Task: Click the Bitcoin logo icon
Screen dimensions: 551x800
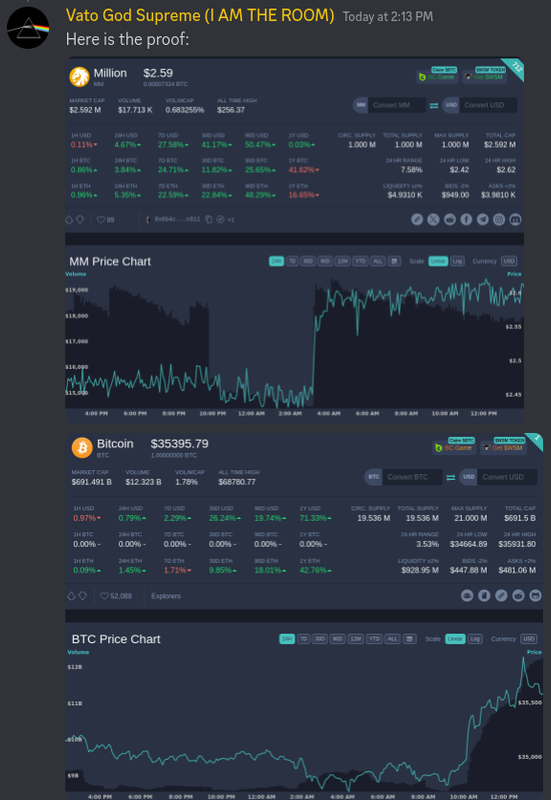Action: click(x=82, y=447)
